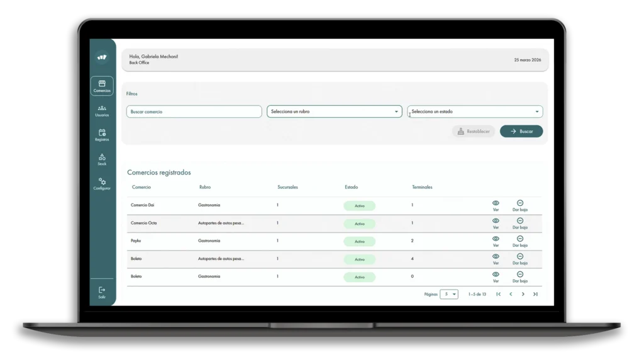View details of Comercio Dai
This screenshot has height=352, width=644.
(x=496, y=206)
